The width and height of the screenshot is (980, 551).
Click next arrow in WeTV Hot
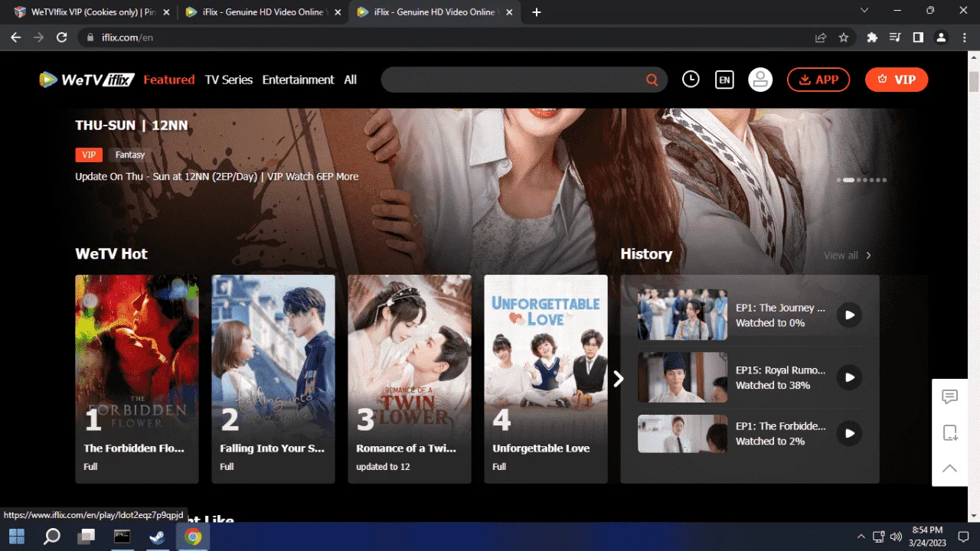[x=619, y=379]
